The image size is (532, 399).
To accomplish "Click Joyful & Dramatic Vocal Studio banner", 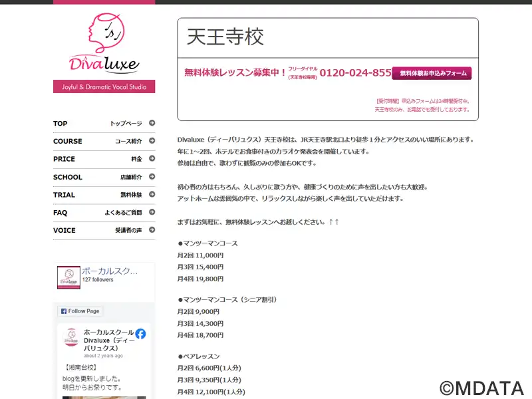I will pyautogui.click(x=104, y=86).
